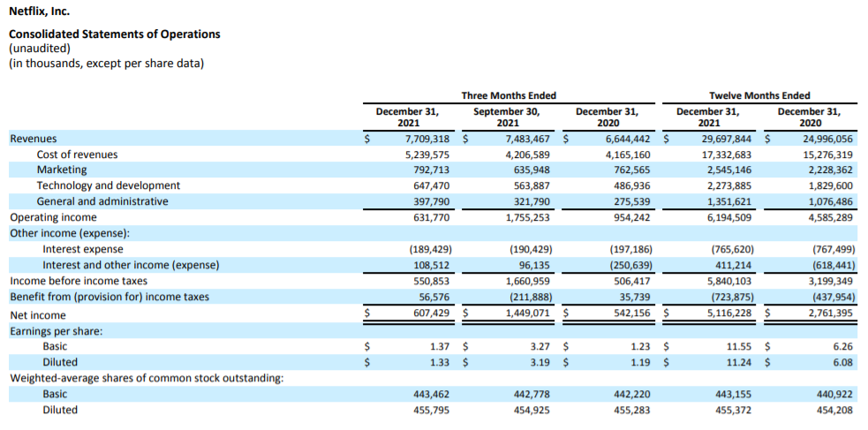
Task: Select Diluted earnings per share value 3.19
Action: [x=540, y=363]
